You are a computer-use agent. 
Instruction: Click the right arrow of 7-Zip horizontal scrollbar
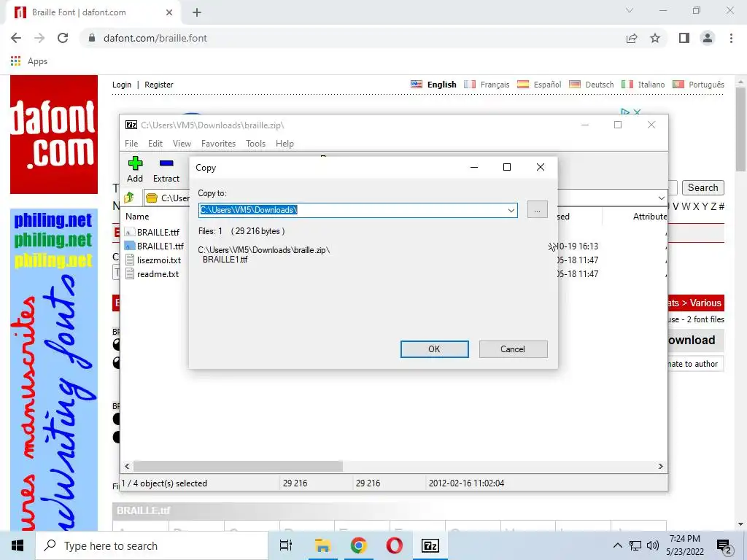[660, 466]
